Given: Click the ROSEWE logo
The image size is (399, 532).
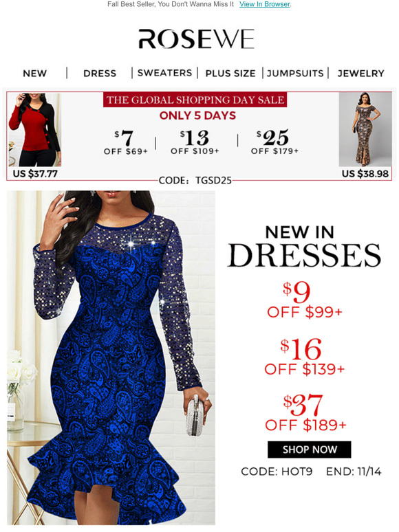Looking at the screenshot, I should click(x=196, y=38).
